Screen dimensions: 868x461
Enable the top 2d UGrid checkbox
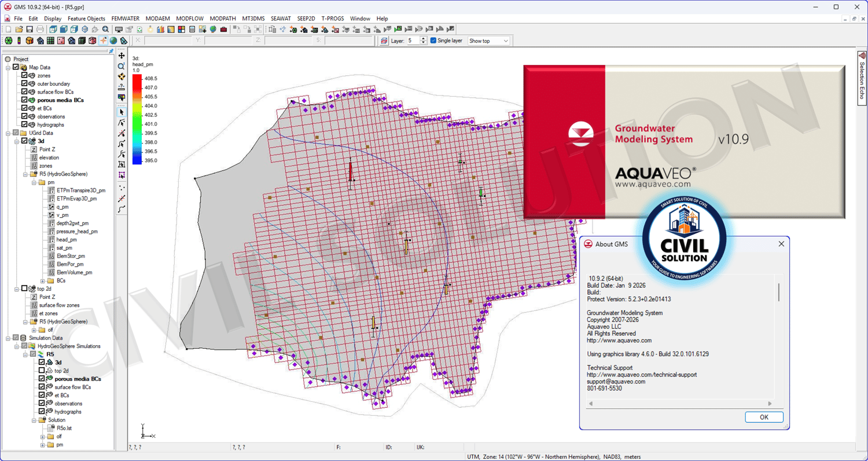(24, 288)
